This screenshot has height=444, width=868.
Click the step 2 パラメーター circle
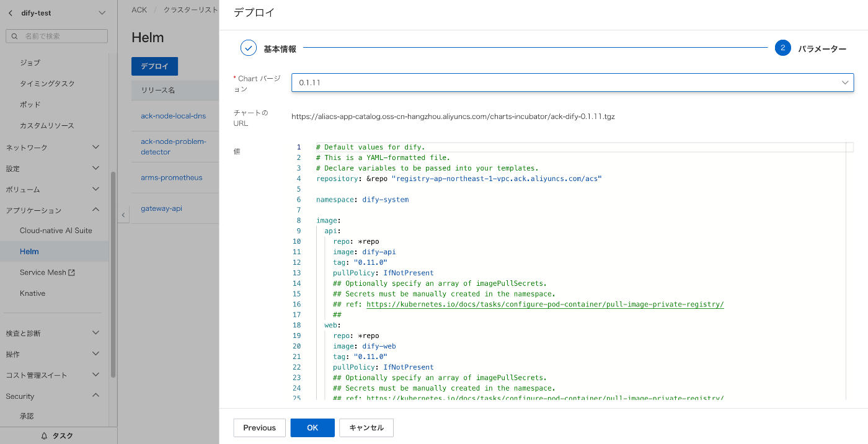[x=783, y=48]
